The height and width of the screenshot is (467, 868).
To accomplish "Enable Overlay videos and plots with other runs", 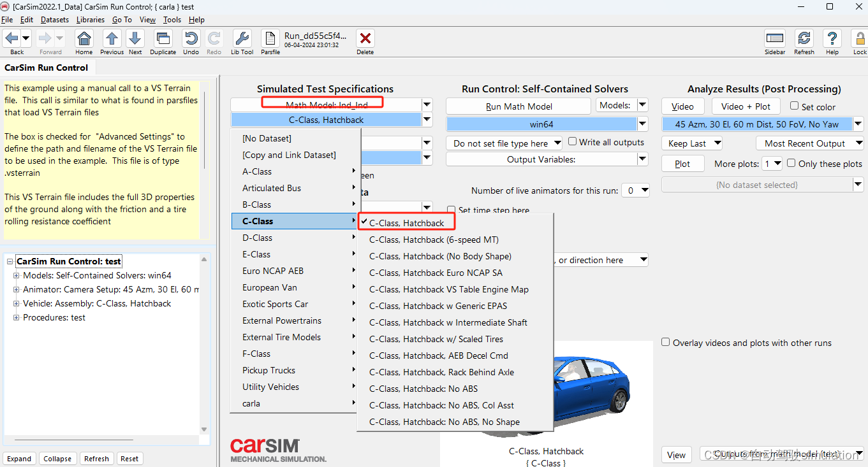I will click(666, 342).
